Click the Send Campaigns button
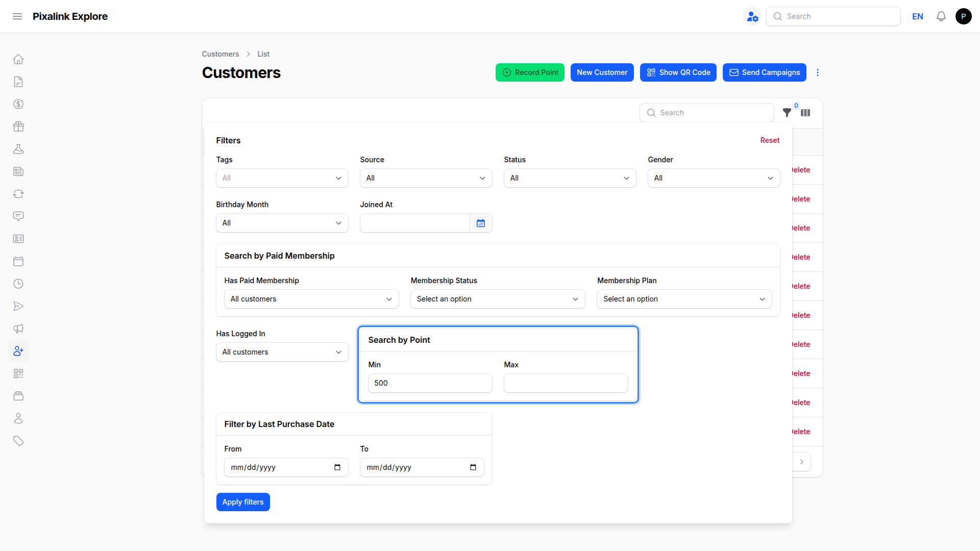This screenshot has width=980, height=551. point(765,72)
